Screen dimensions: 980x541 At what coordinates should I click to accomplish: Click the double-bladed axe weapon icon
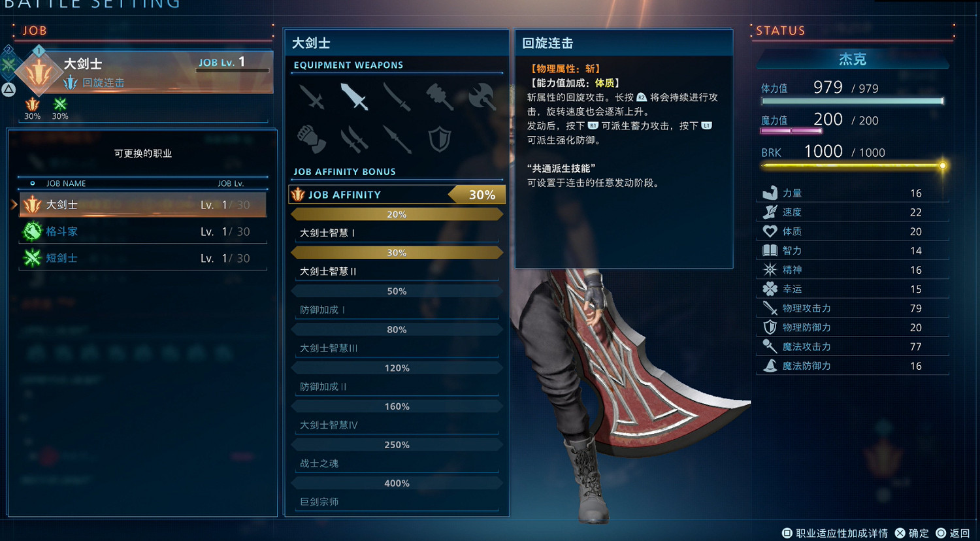pyautogui.click(x=482, y=97)
